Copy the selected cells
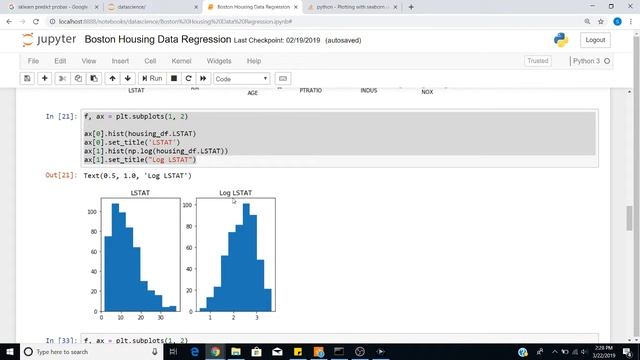640x360 pixels. [78, 78]
